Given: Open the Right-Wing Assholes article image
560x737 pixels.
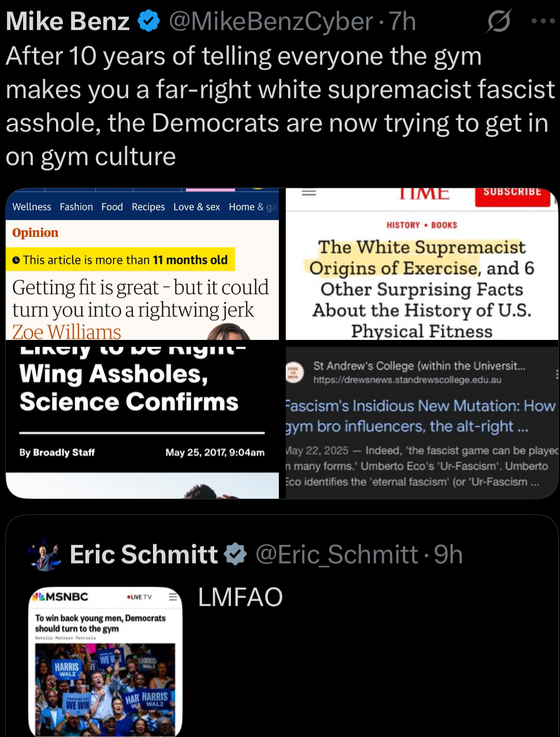Looking at the screenshot, I should coord(142,418).
